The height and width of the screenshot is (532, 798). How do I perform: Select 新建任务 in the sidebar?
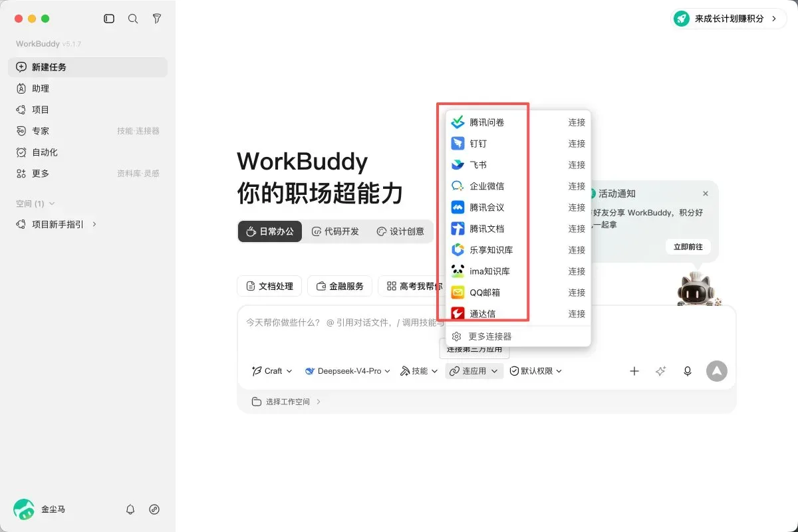[x=88, y=67]
